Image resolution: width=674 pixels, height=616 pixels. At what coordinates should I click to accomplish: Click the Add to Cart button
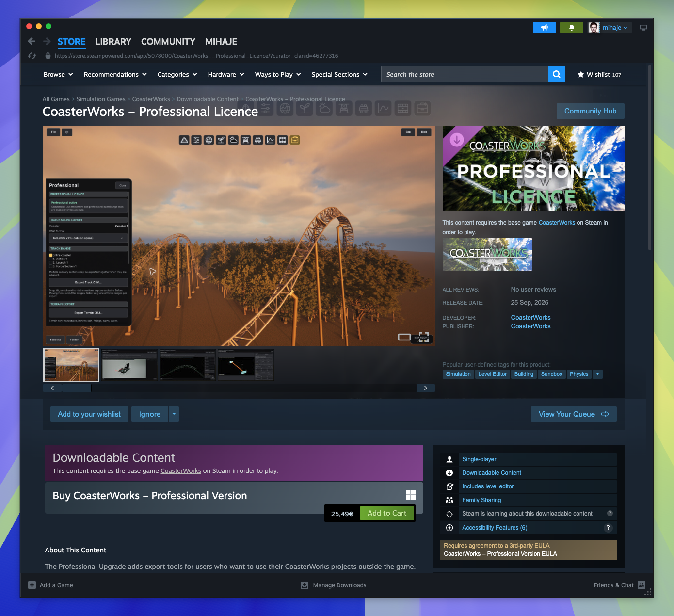pos(387,513)
